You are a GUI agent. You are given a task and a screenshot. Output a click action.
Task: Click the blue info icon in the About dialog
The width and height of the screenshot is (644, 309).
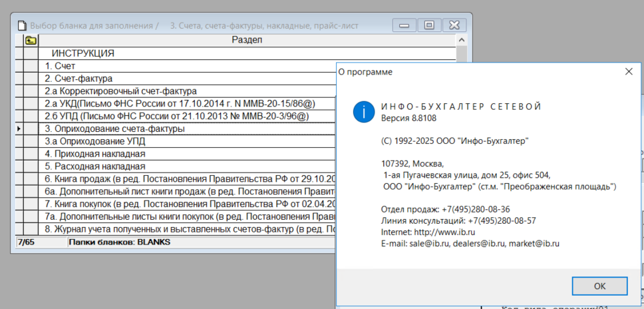(363, 111)
